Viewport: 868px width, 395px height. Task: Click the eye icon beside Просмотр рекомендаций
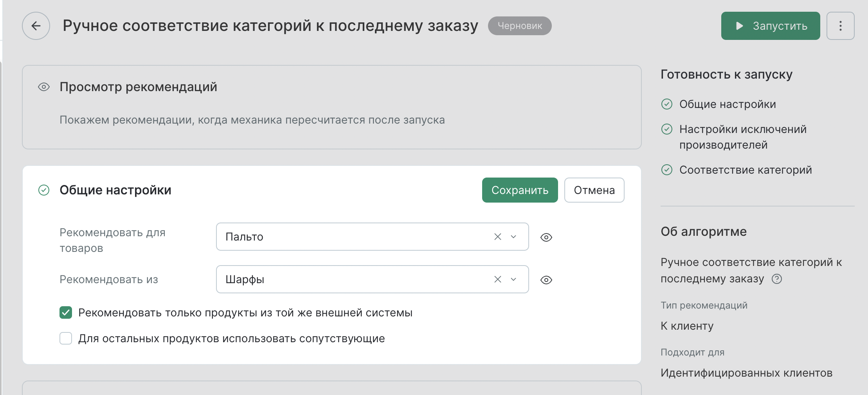44,87
